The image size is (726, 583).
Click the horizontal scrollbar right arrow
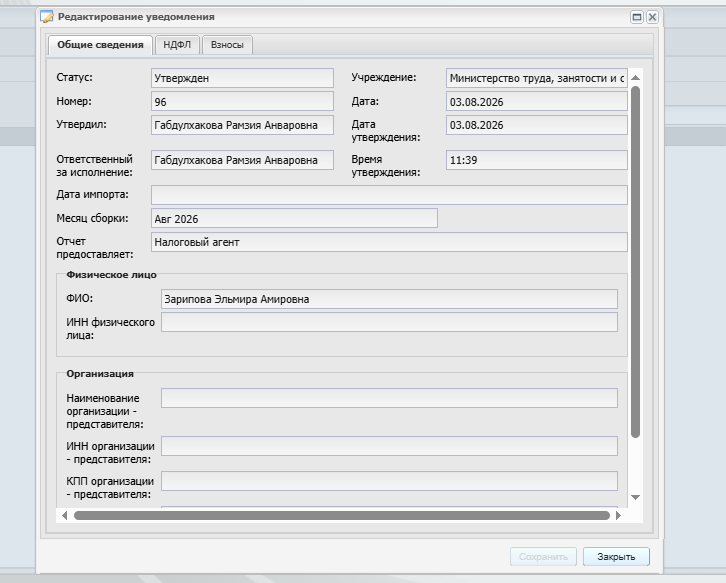tap(618, 515)
